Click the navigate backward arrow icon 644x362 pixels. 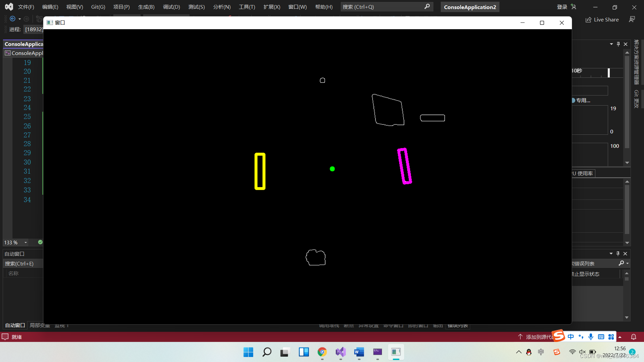click(13, 19)
